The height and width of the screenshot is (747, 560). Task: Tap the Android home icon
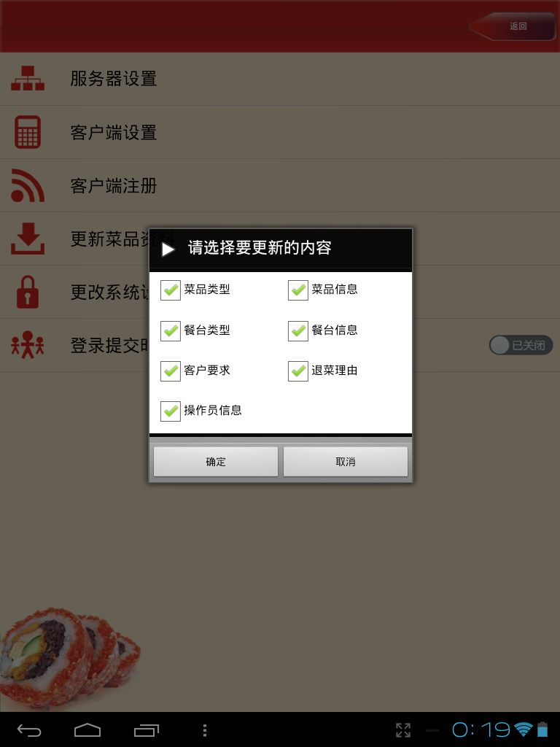pos(87,729)
